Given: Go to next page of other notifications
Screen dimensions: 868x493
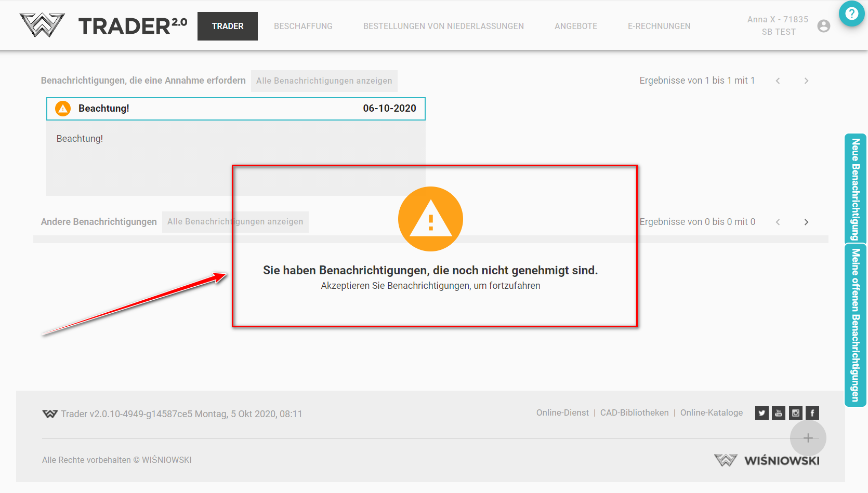Looking at the screenshot, I should 806,222.
